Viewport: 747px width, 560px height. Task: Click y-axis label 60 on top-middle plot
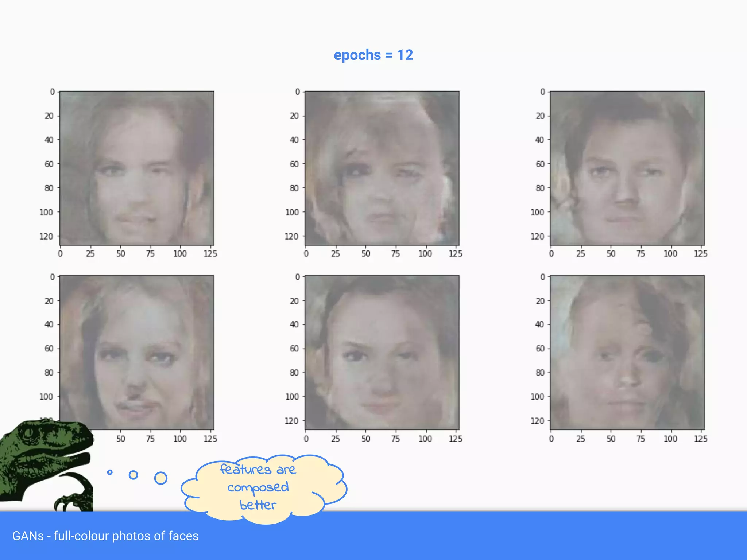point(294,164)
